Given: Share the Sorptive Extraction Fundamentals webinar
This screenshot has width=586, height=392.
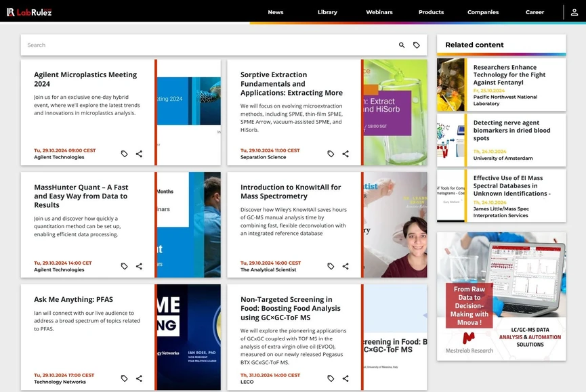Looking at the screenshot, I should [x=346, y=154].
